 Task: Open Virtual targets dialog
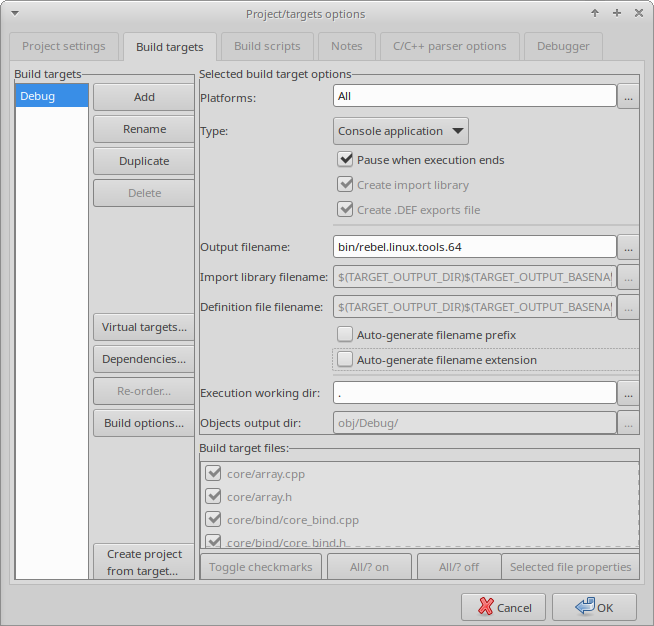pyautogui.click(x=144, y=327)
